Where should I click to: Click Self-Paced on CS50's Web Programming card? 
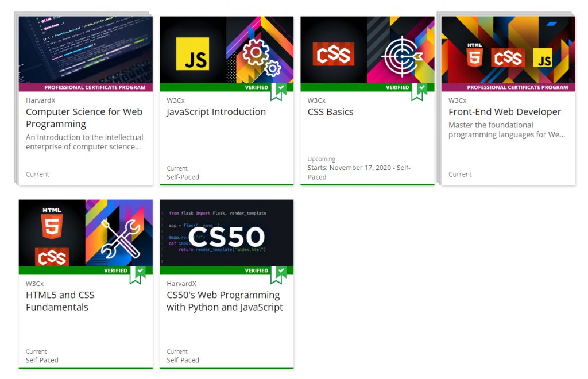[183, 360]
